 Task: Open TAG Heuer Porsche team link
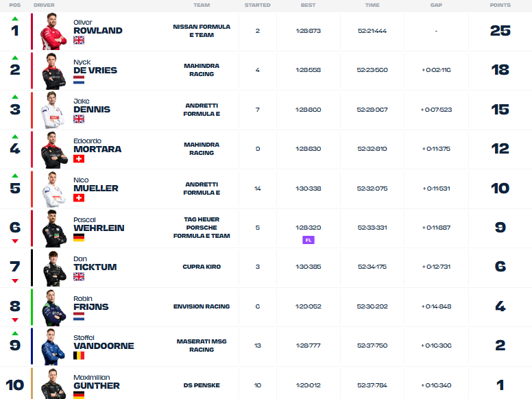coord(202,228)
